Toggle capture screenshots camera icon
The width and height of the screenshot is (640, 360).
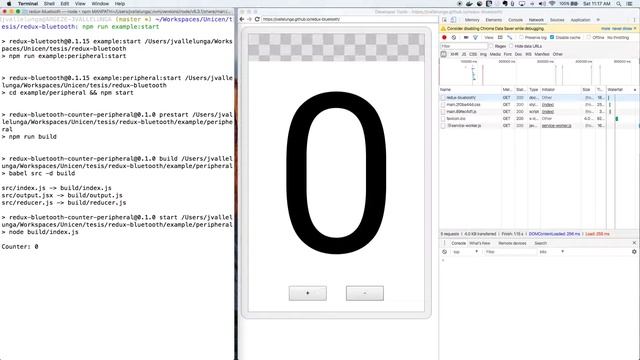466,38
